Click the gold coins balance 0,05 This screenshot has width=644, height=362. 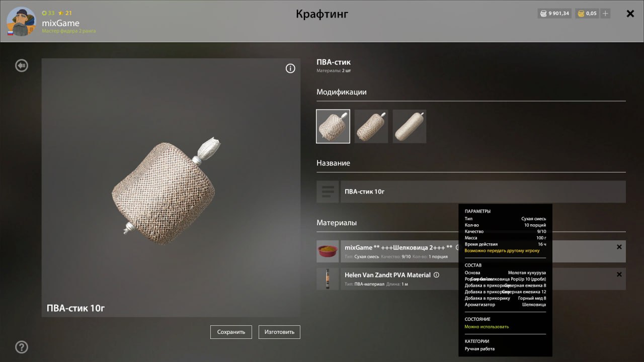[587, 14]
